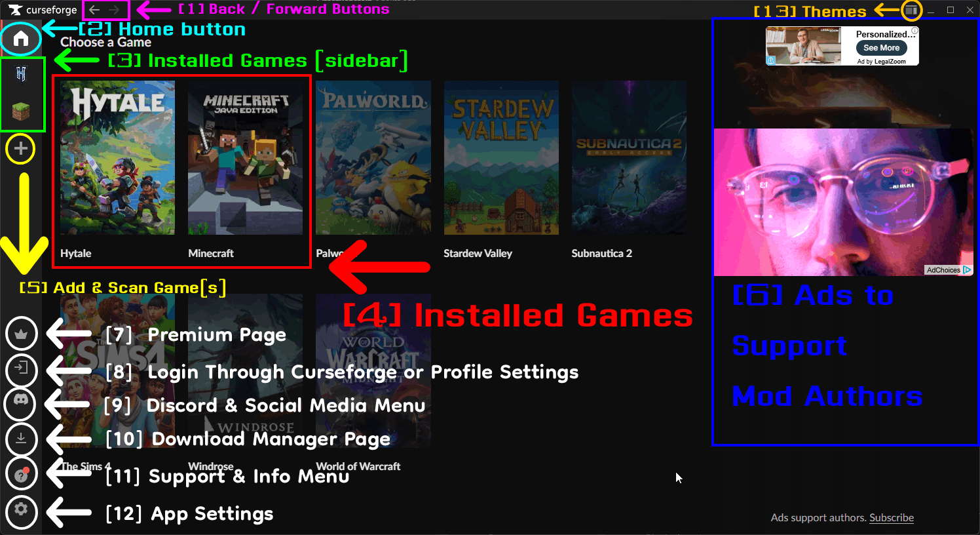Viewport: 980px width, 535px height.
Task: Click the Subscribe link
Action: tap(892, 518)
